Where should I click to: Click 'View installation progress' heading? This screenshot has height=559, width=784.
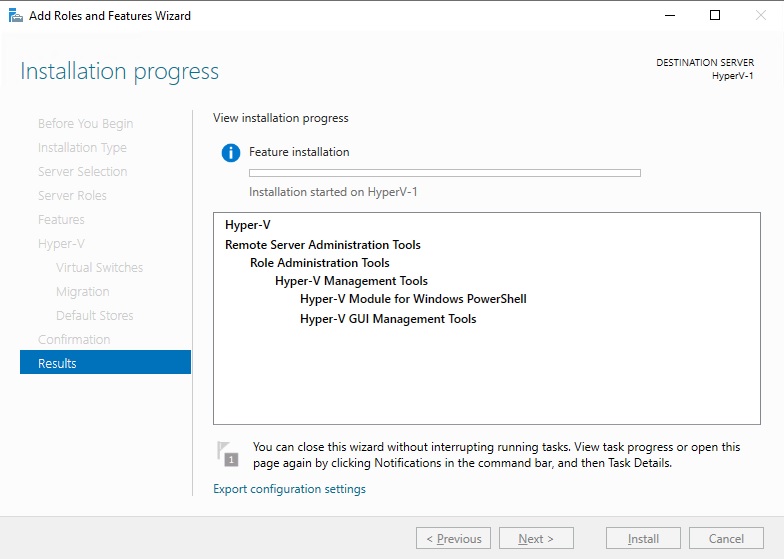click(x=280, y=118)
